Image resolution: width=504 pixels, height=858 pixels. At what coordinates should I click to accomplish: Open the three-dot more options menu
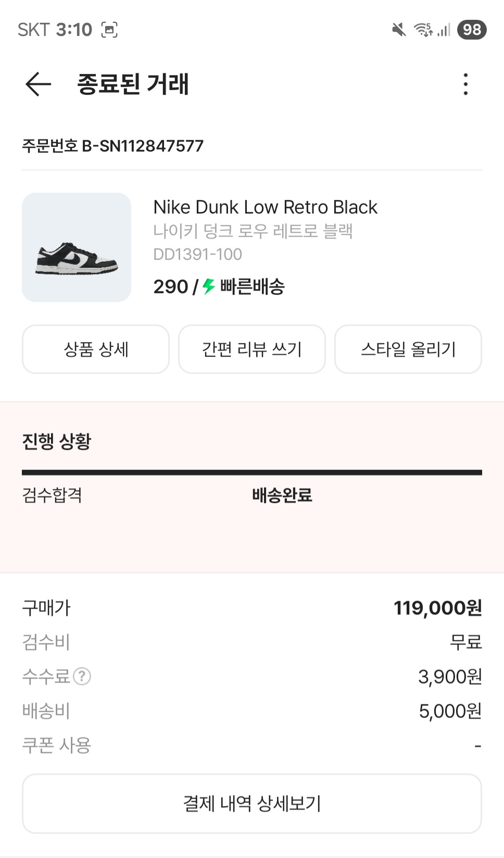[465, 84]
